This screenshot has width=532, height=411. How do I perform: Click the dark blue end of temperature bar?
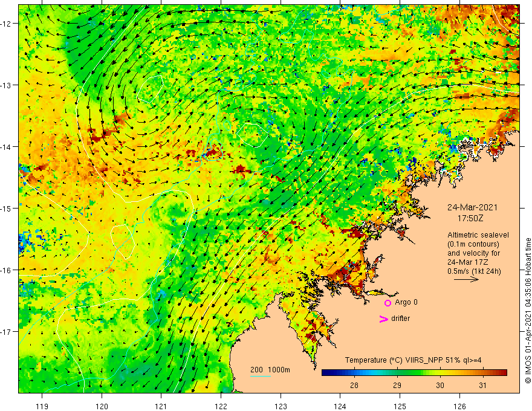326,373
